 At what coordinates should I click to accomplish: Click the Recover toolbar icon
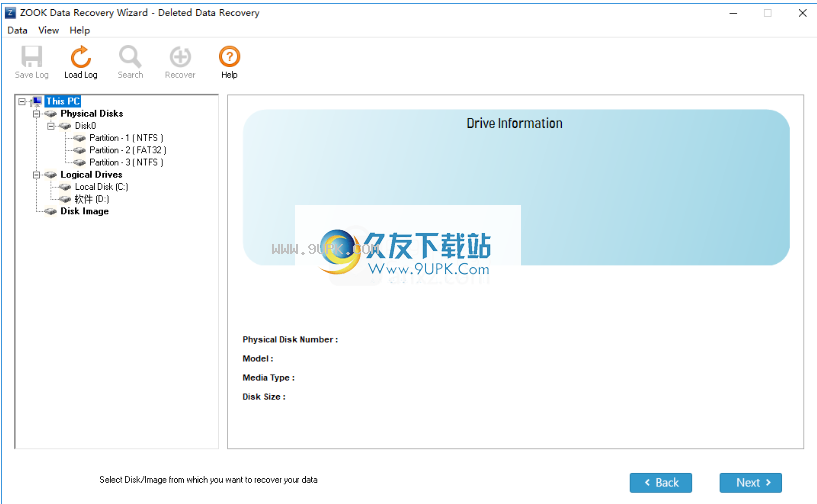pos(180,56)
